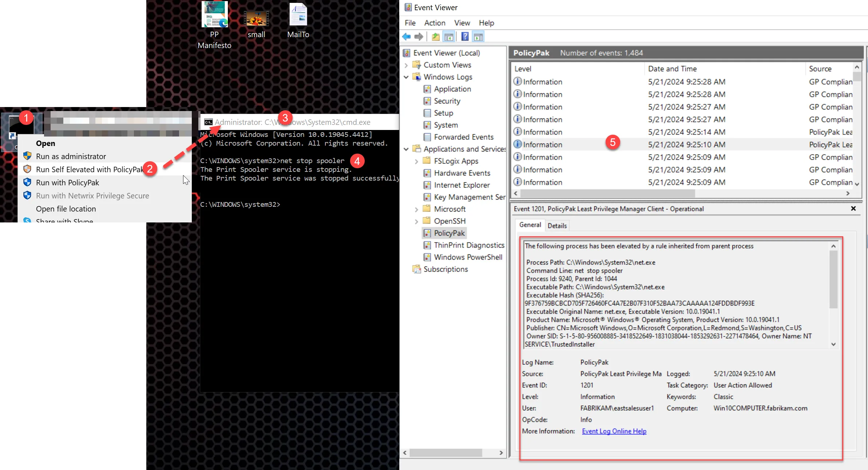Close the Event 1201 preview pane

(853, 209)
